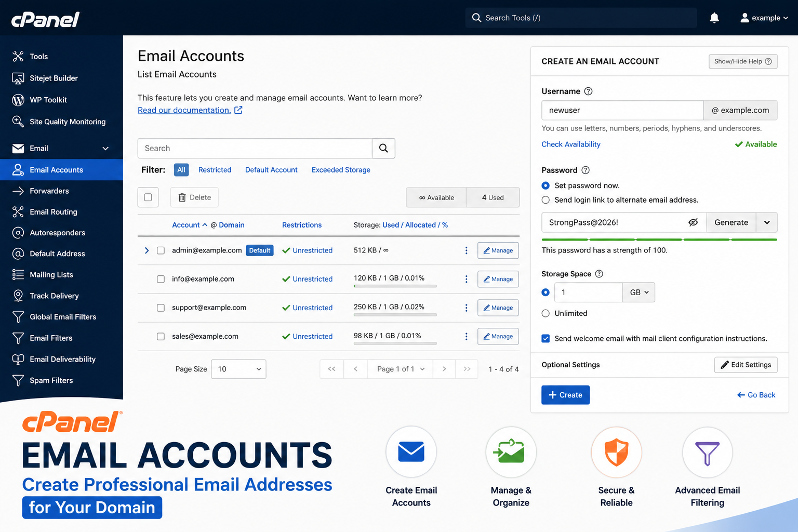Click the support@example.com storage usage bar

pos(395,315)
